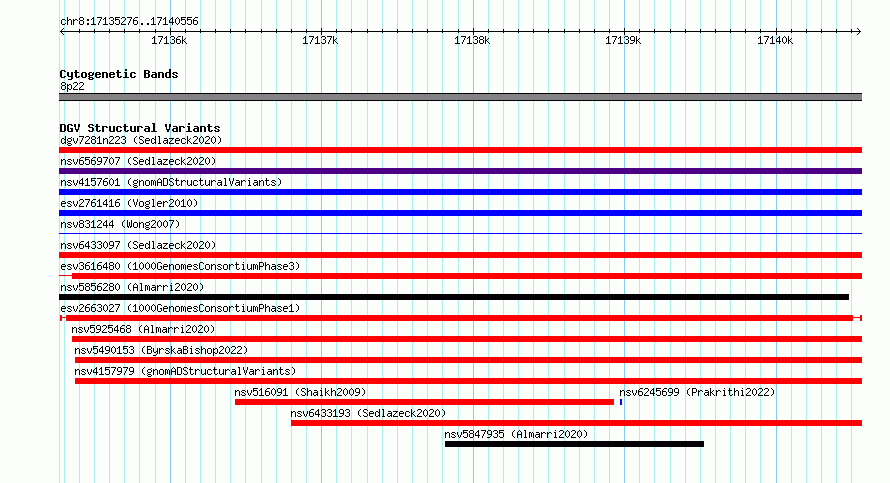Select the blue esv2761416 variant bar
This screenshot has width=890, height=483.
click(460, 213)
